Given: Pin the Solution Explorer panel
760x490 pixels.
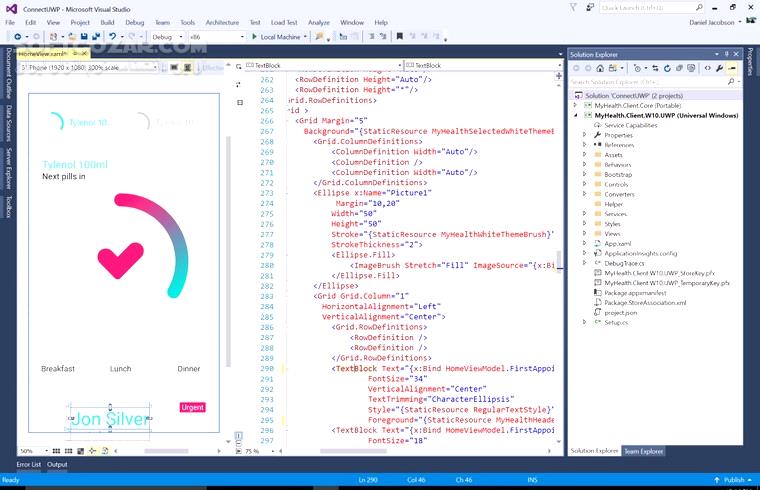Looking at the screenshot, I should click(x=727, y=54).
